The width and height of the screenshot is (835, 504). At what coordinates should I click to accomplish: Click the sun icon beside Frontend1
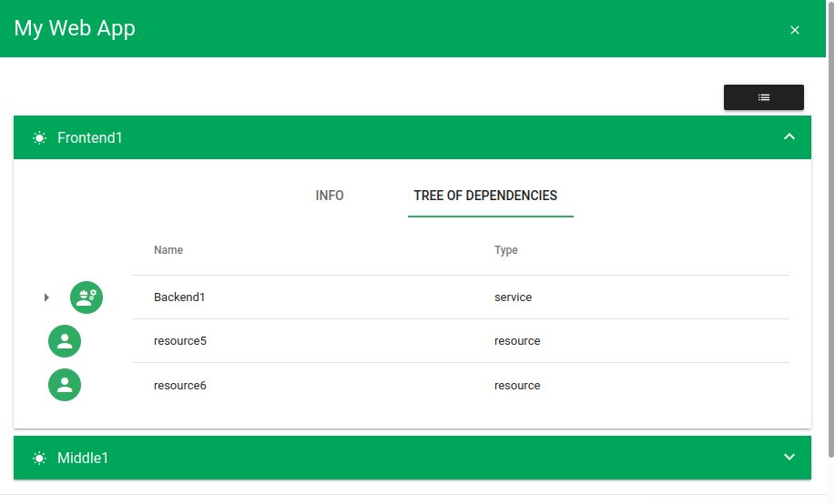pos(39,138)
